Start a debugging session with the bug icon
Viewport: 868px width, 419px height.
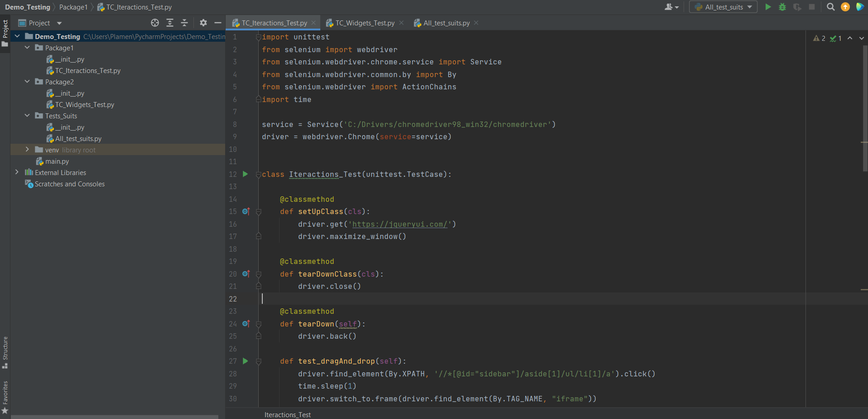click(x=782, y=7)
